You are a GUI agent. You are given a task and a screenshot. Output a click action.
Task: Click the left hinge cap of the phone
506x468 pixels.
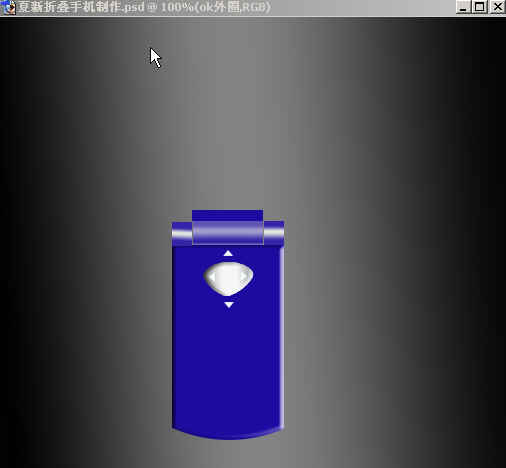pos(182,234)
